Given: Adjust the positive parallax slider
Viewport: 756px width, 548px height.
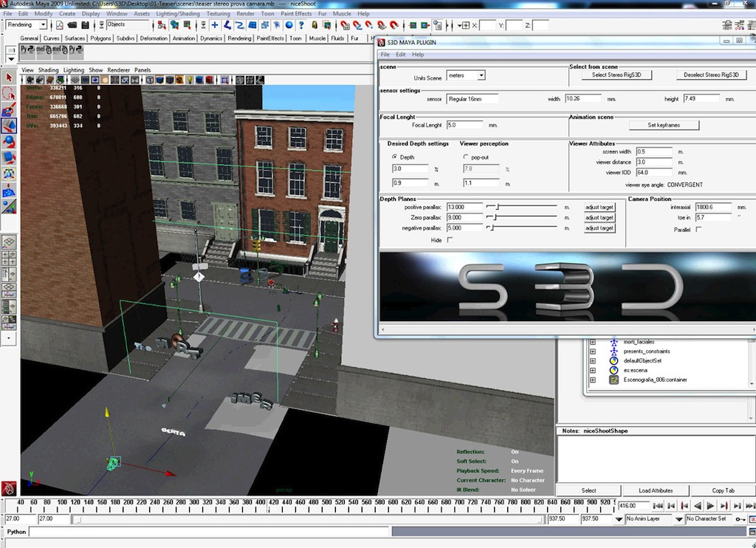Looking at the screenshot, I should tap(522, 207).
